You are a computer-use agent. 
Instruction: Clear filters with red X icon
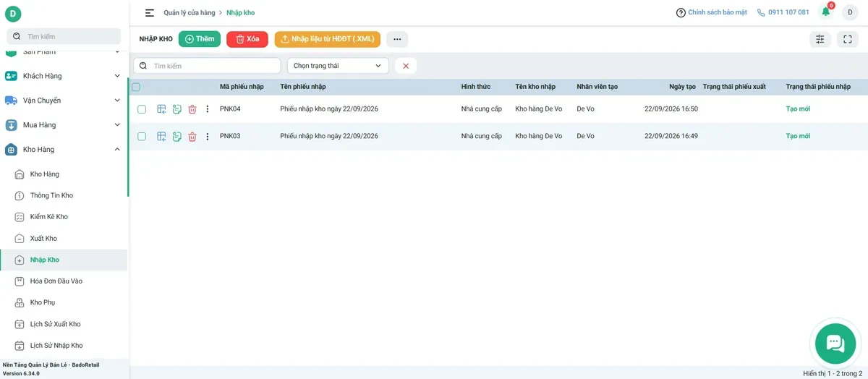[x=406, y=66]
